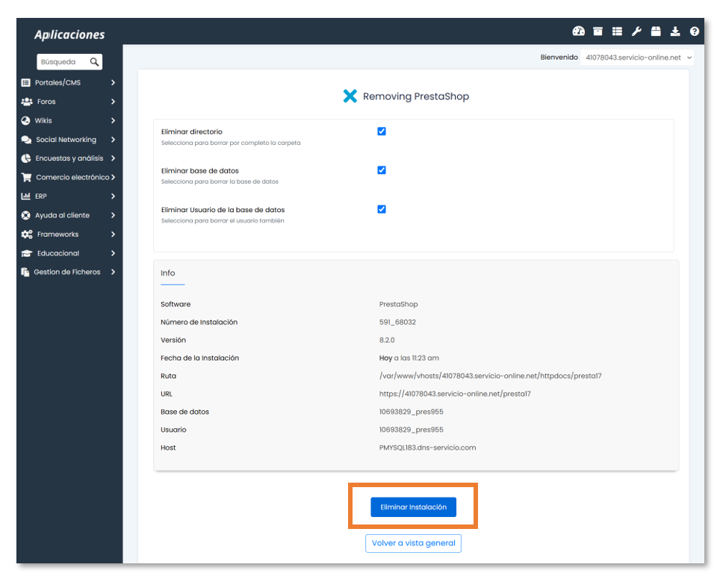Uncheck Eliminar directorio checkbox
Screen dimensions: 726x588
tap(382, 131)
